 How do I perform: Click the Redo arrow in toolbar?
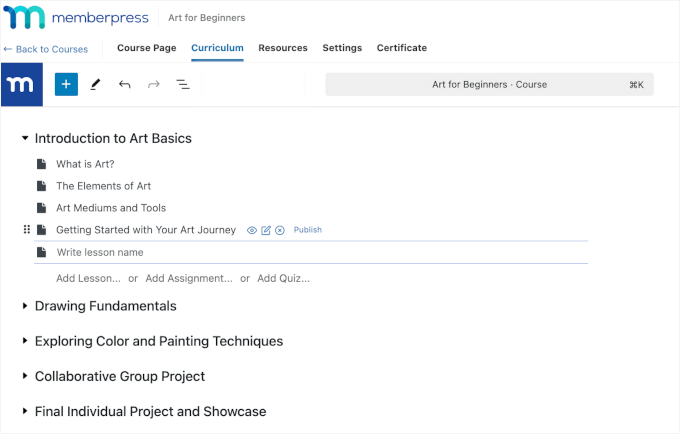[x=153, y=85]
